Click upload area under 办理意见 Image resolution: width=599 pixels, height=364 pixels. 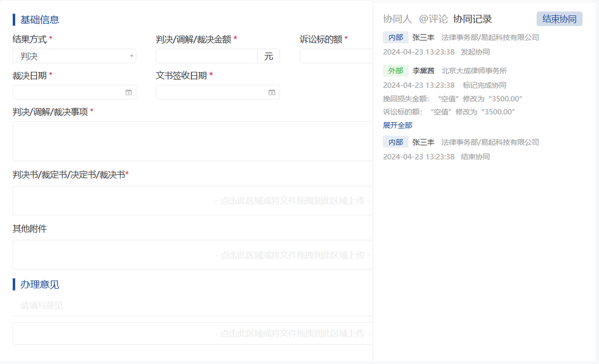[192, 334]
